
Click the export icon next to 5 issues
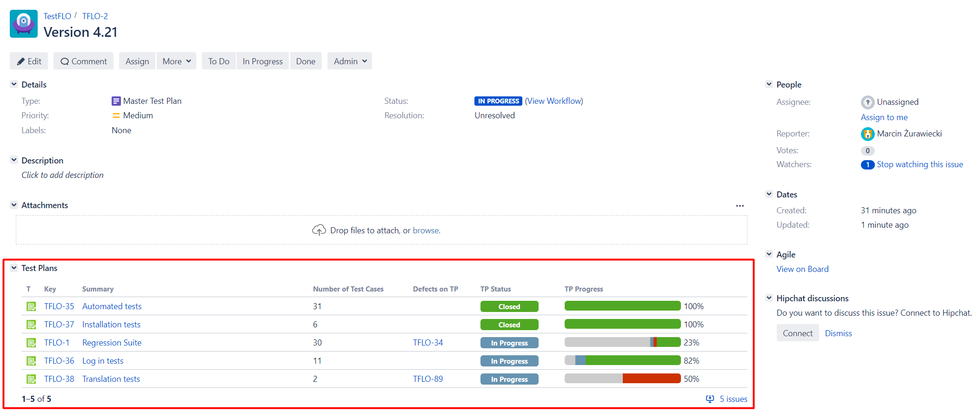tap(710, 399)
